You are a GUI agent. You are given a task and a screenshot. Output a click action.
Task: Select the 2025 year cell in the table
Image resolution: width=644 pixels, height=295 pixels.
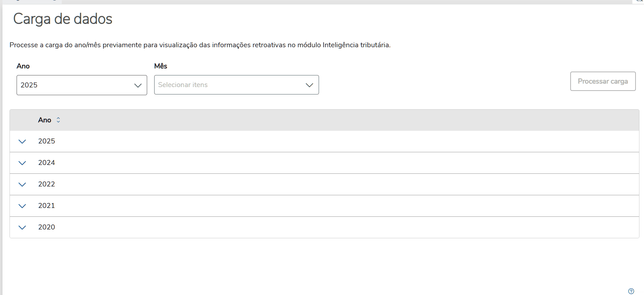click(47, 141)
